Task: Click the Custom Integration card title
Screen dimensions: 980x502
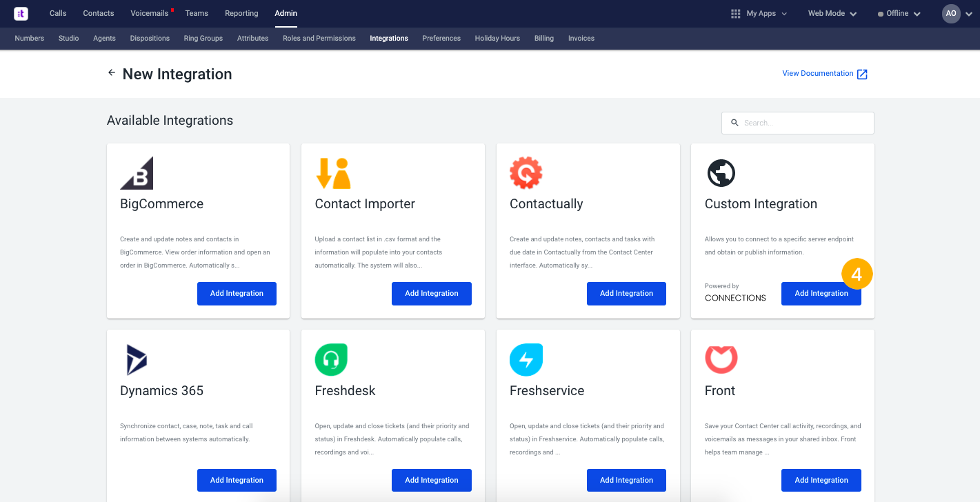Action: (x=761, y=204)
